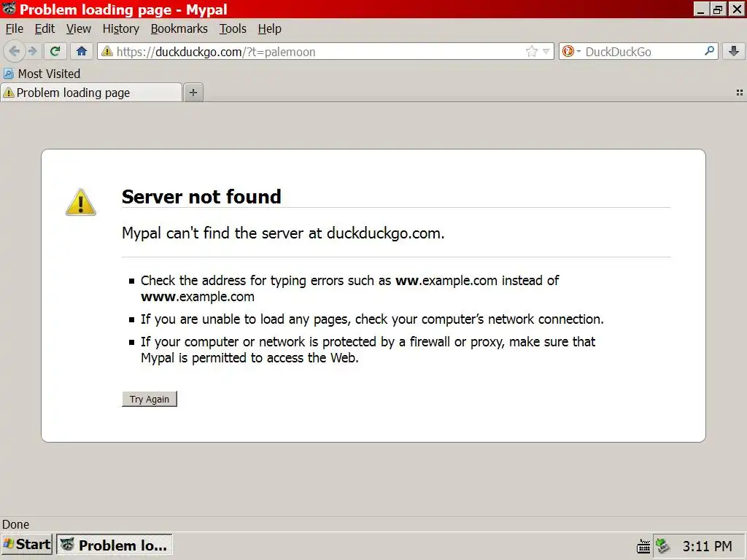747x560 pixels.
Task: Show all tabs via the grid icon
Action: [740, 93]
